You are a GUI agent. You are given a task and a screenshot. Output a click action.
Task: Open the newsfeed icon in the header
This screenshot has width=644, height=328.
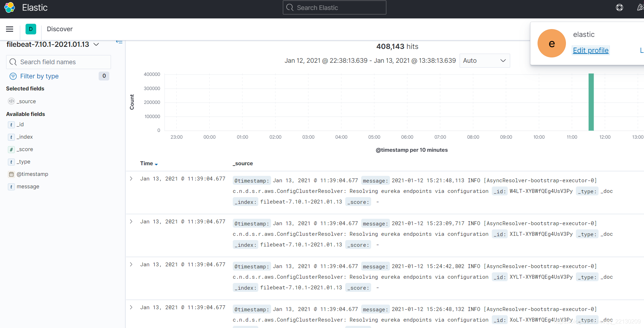640,7
